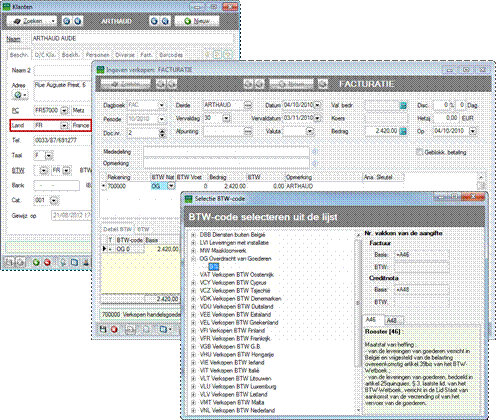Click Naam field containing ARTHAUD AUDE
This screenshot has width=496, height=420.
(x=132, y=38)
